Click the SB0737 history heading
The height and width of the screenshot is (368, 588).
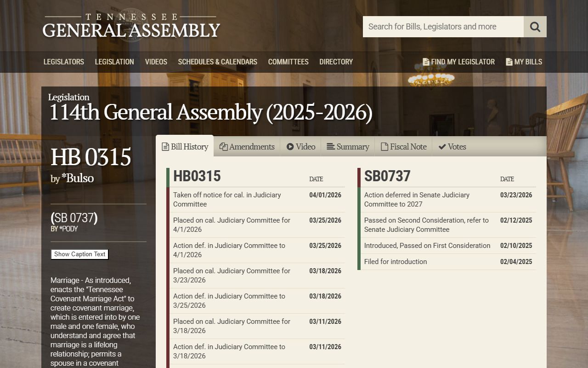pyautogui.click(x=387, y=176)
